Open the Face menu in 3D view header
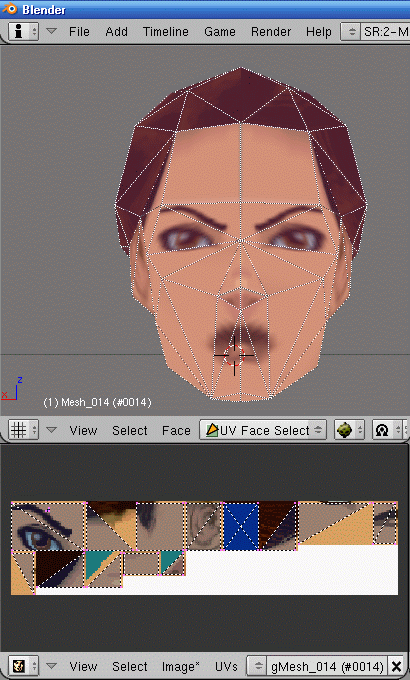The width and height of the screenshot is (410, 680). [x=176, y=430]
